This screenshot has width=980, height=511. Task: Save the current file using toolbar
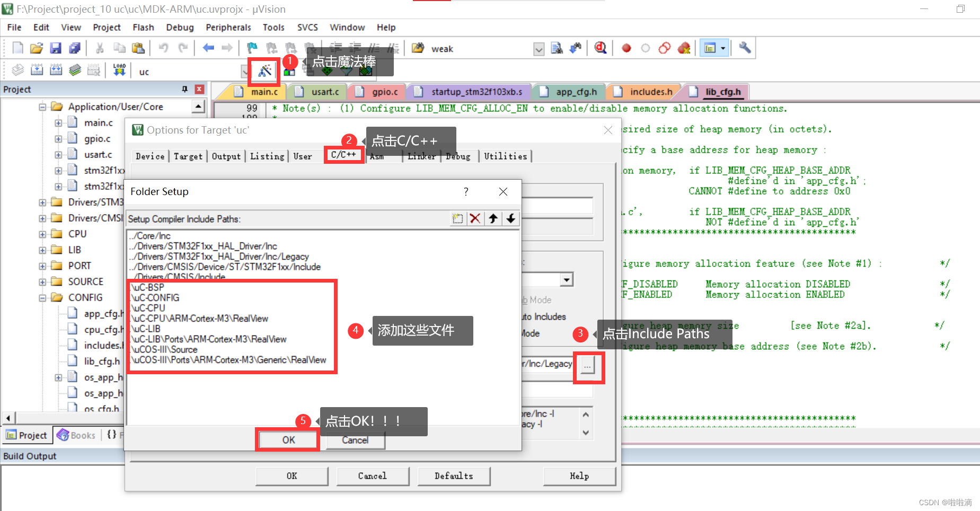56,48
